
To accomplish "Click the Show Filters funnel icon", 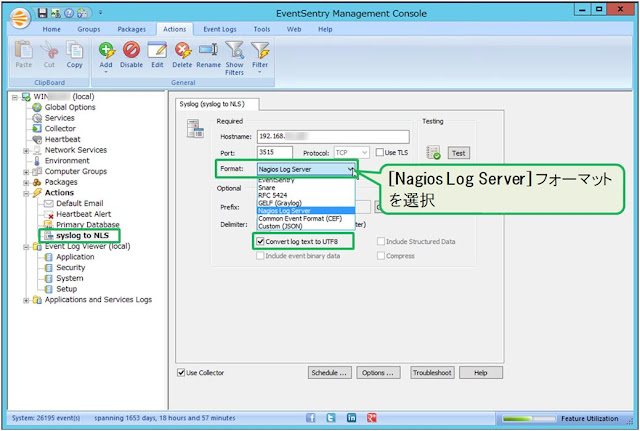I will [x=234, y=50].
